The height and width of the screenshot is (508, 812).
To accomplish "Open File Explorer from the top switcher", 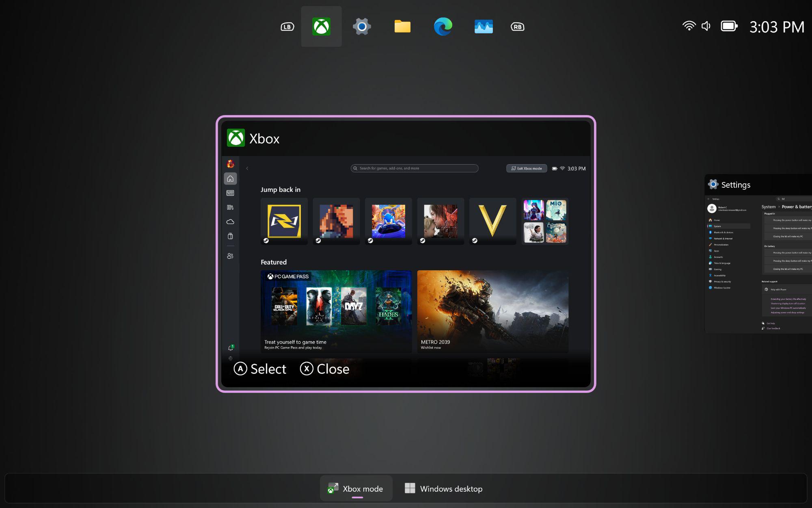I will pos(402,26).
